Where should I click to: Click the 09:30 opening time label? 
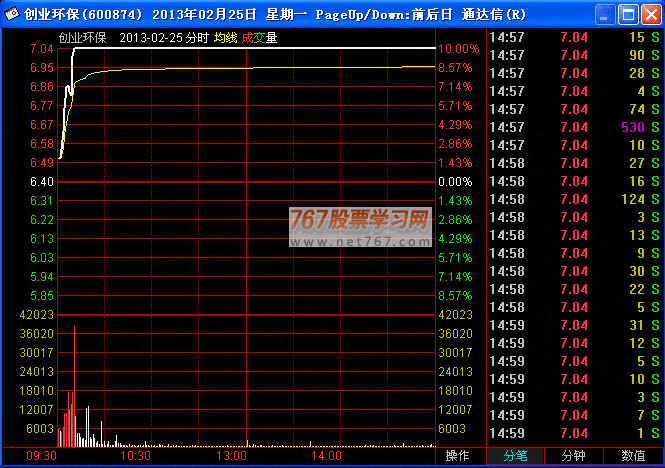[x=41, y=455]
